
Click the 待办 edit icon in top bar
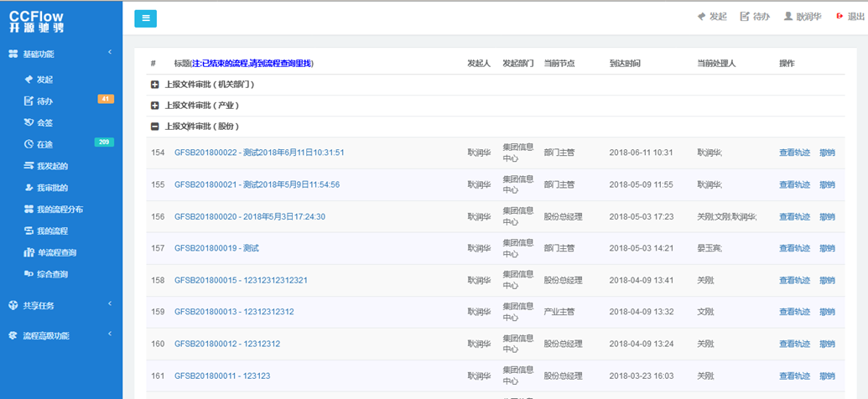point(745,17)
